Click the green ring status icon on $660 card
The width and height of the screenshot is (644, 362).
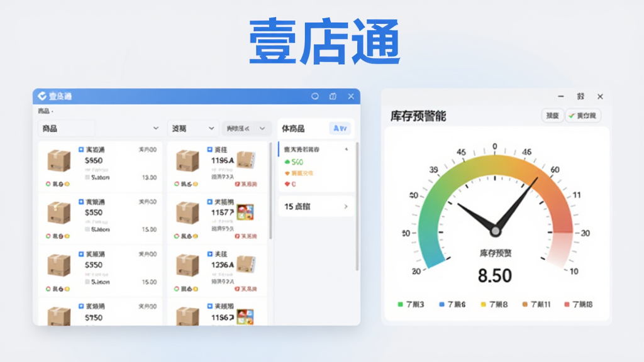[48, 184]
